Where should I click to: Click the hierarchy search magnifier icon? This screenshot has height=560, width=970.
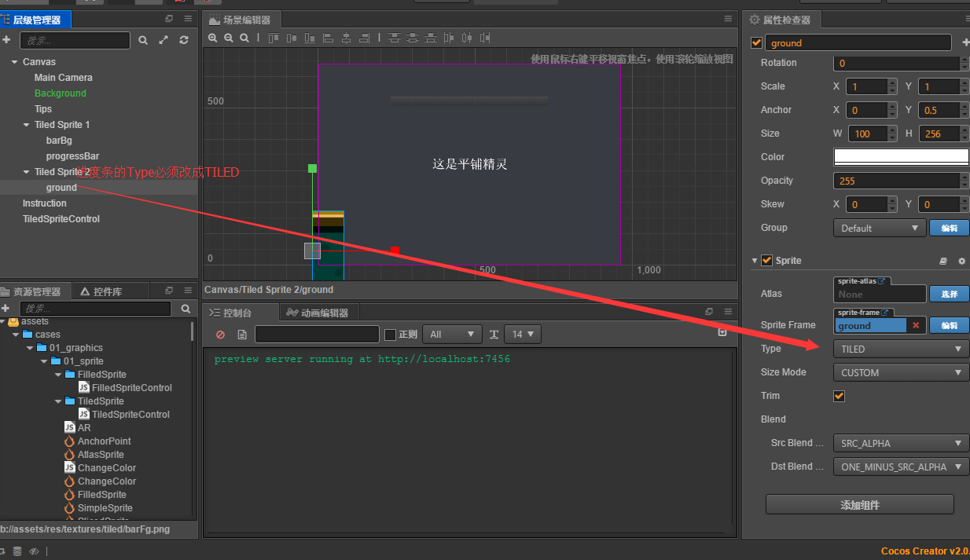(x=143, y=40)
